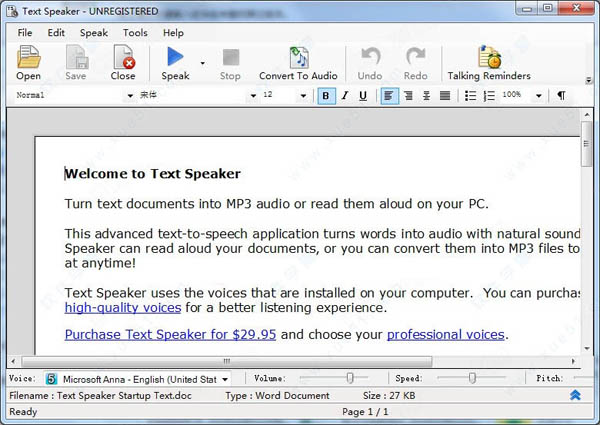This screenshot has height=425, width=600.
Task: Open the Speak menu
Action: click(x=94, y=33)
